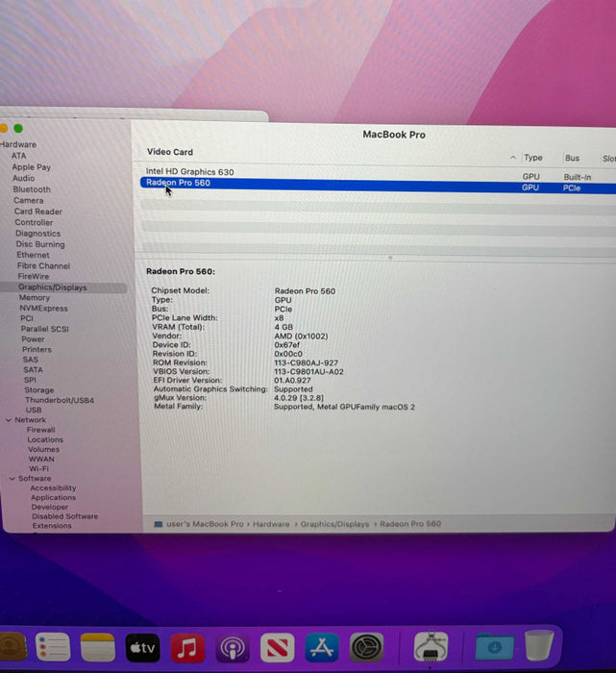Select Apple Pay in the sidebar
Viewport: 616px width, 673px height.
[x=32, y=167]
